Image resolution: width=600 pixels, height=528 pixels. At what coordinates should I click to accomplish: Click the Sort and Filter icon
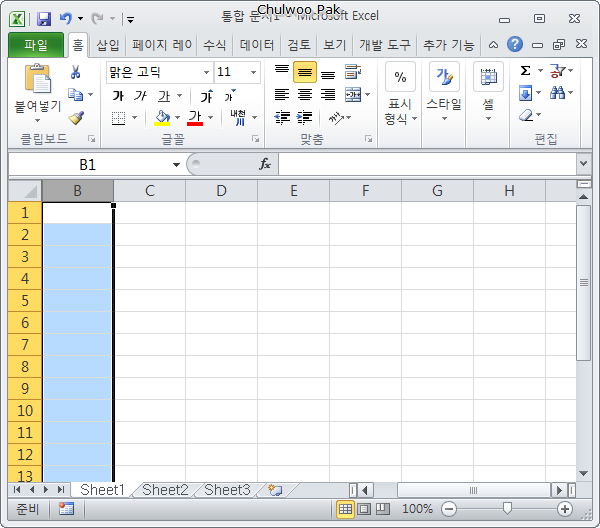click(557, 71)
